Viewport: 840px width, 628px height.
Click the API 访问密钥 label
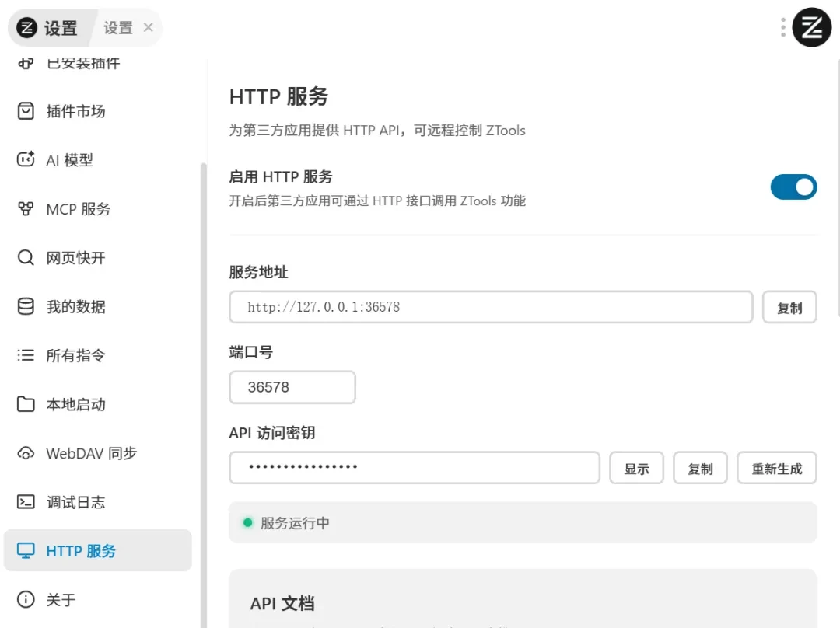(x=271, y=433)
